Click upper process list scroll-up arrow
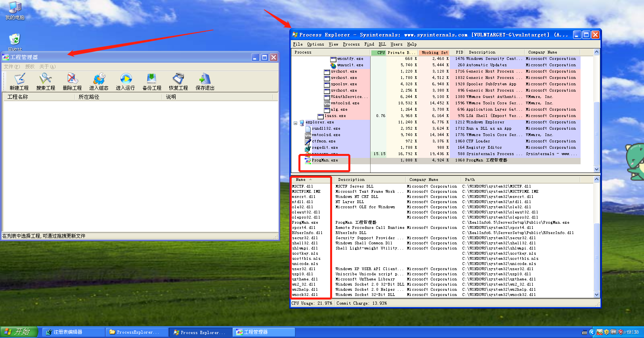Viewport: 644px width, 338px height. tap(596, 52)
